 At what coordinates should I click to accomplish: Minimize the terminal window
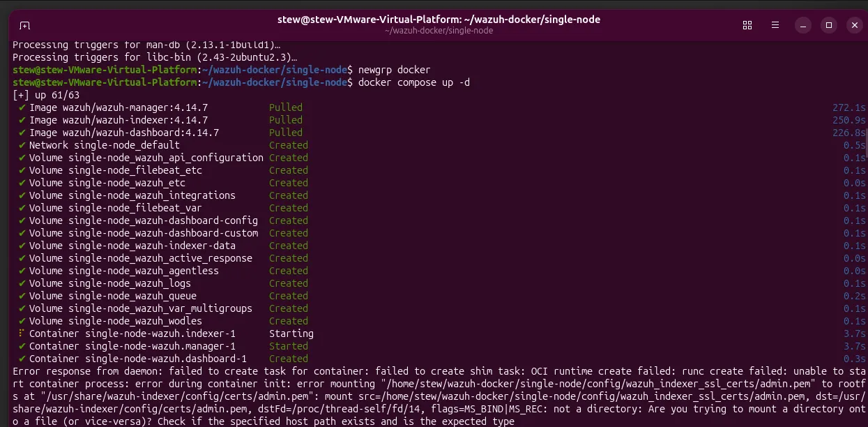(x=802, y=25)
